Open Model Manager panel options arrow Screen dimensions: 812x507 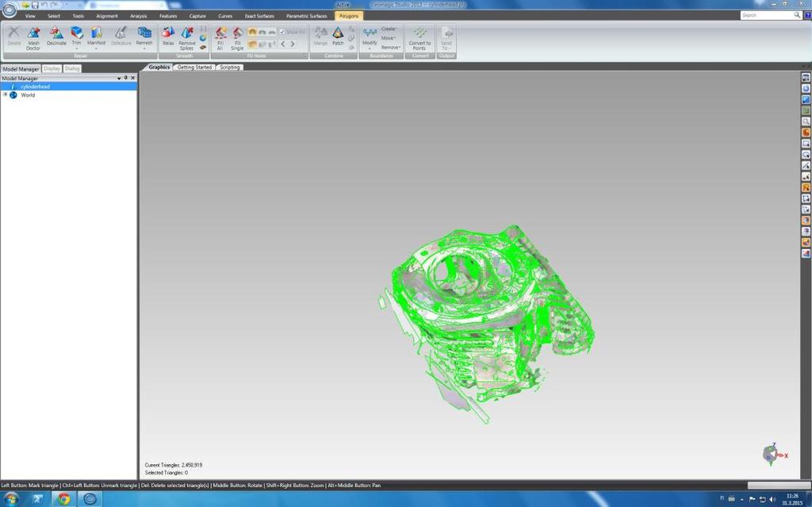[119, 79]
